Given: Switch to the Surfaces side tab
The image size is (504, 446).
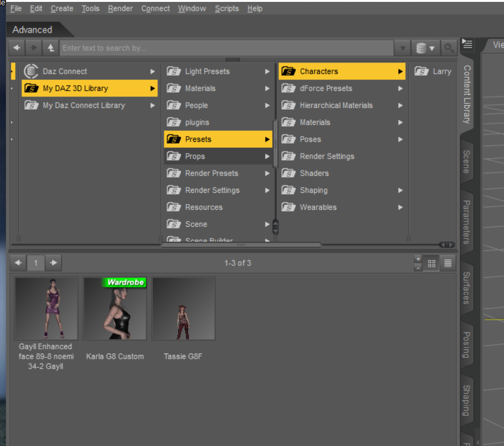Looking at the screenshot, I should tap(467, 288).
